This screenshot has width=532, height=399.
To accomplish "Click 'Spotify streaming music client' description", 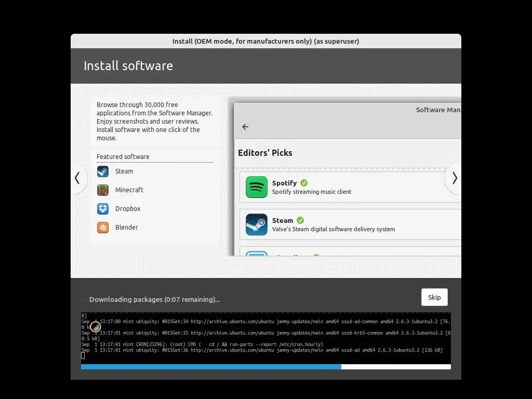I will click(x=312, y=192).
